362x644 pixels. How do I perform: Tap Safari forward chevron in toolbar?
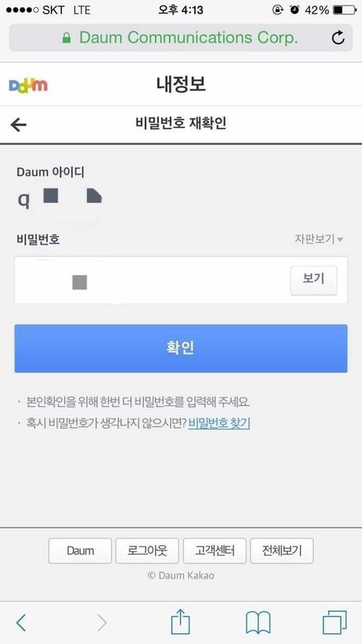point(102,622)
